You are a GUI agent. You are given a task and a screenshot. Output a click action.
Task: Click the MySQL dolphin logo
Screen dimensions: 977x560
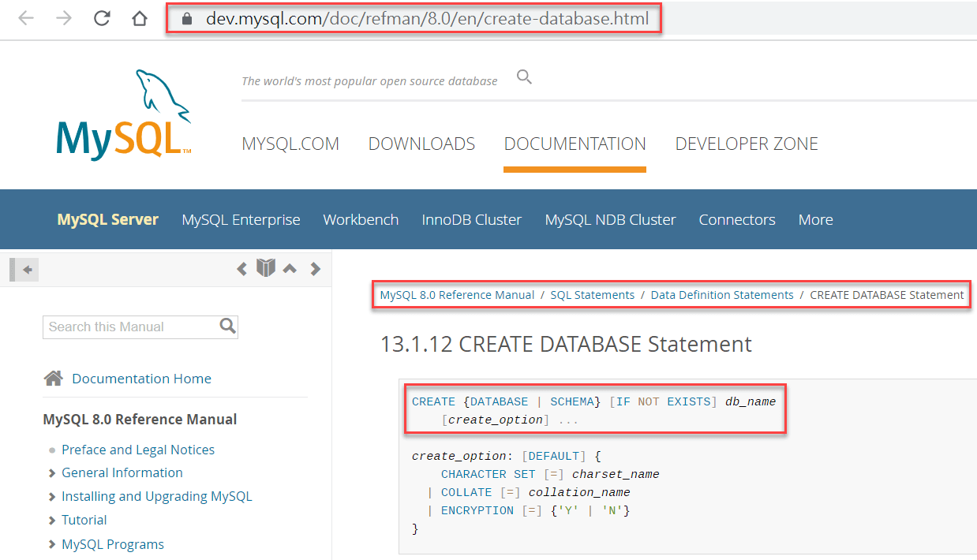coord(123,117)
